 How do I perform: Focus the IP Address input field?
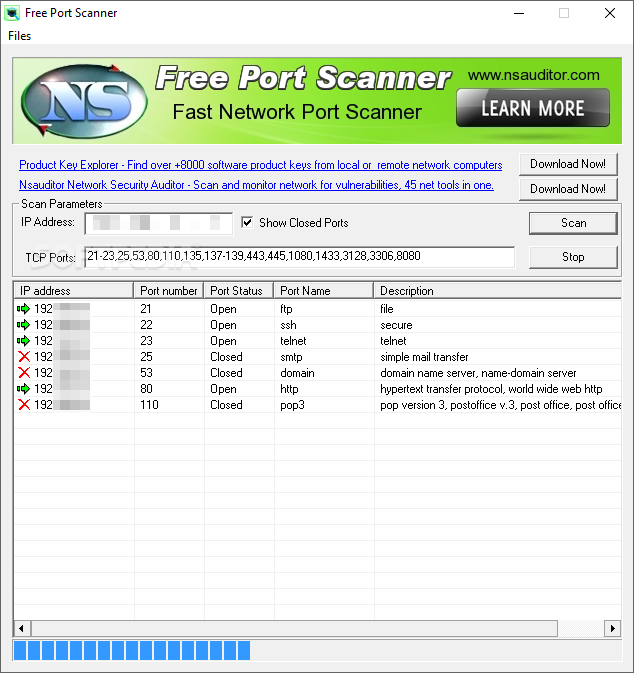(159, 223)
